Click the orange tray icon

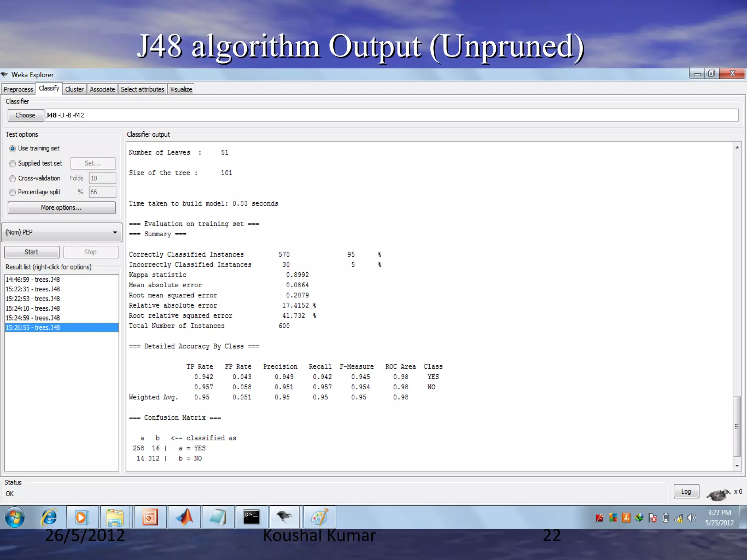point(626,518)
